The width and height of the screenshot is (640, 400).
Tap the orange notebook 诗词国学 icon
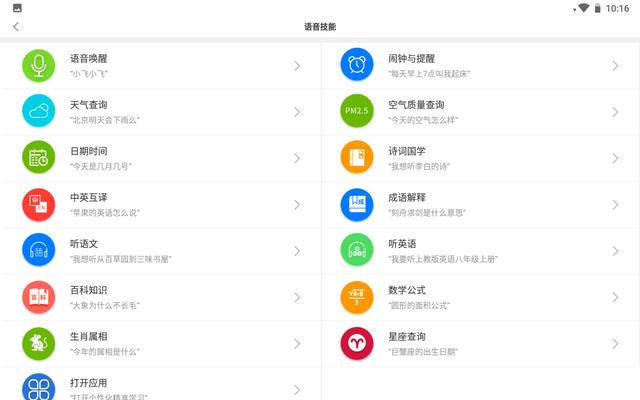(x=357, y=157)
